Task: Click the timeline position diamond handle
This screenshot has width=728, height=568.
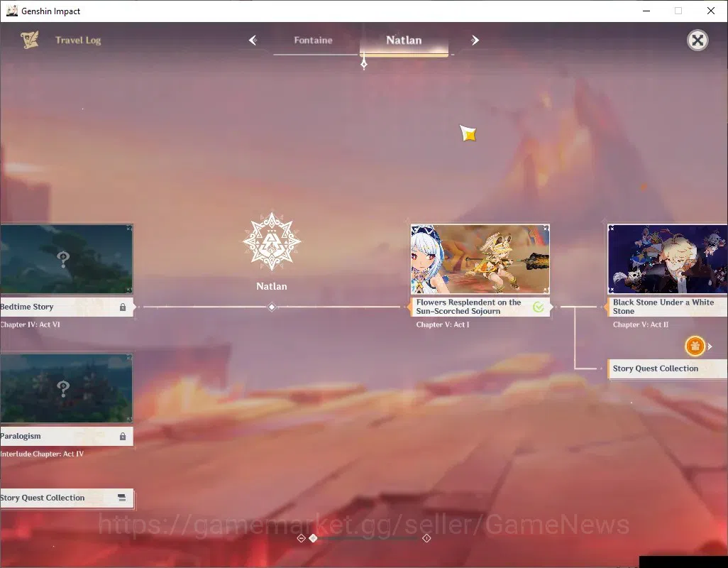Action: 314,538
